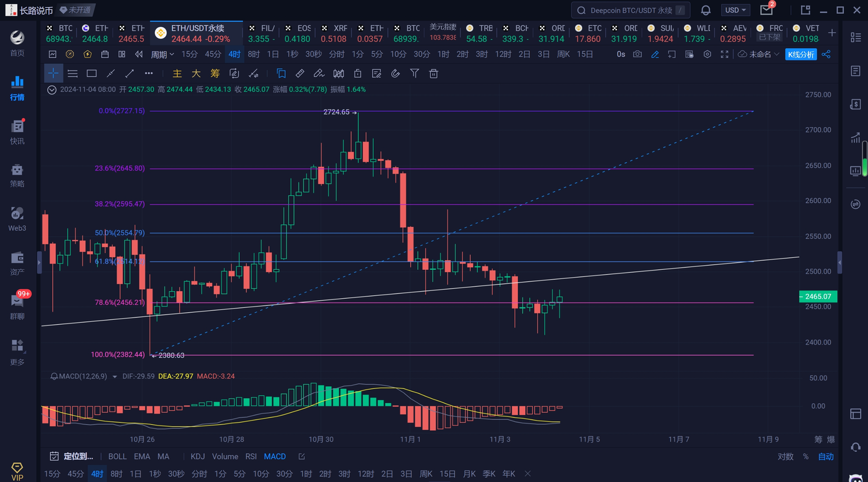Select the rectangle drawing tool
The width and height of the screenshot is (868, 482).
coord(92,74)
